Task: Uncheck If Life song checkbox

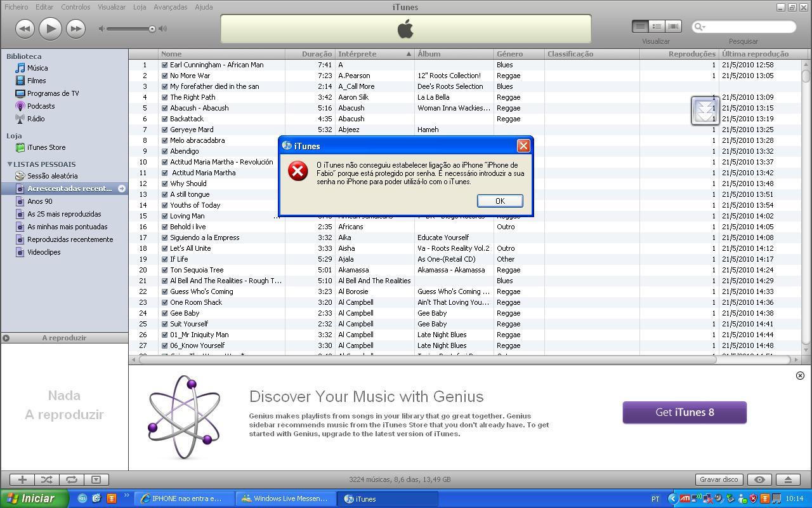Action: click(x=165, y=259)
